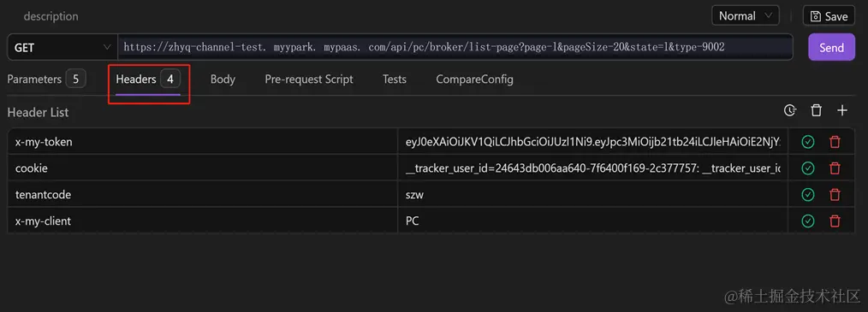Delete the cookie header row

click(835, 168)
